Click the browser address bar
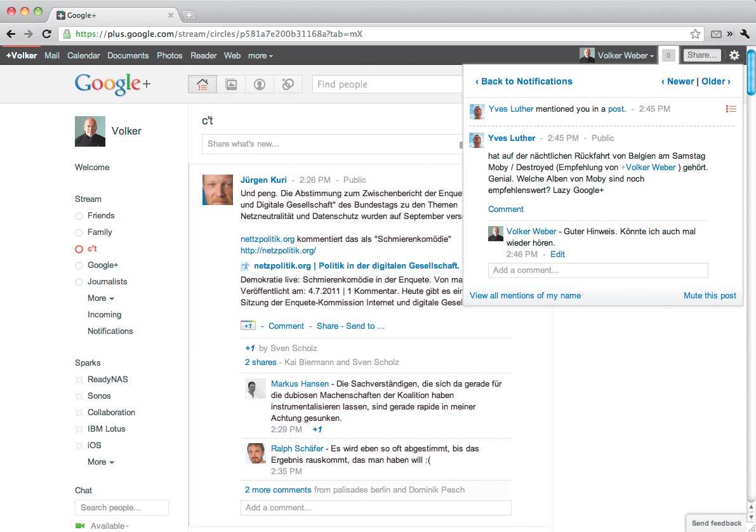The width and height of the screenshot is (756, 532). pos(381,34)
